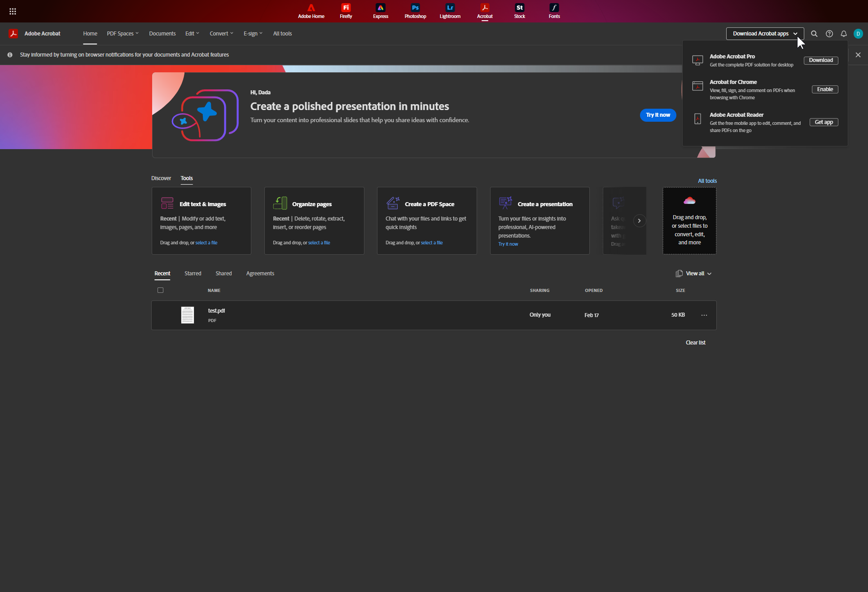Open the notifications bell

click(x=844, y=34)
